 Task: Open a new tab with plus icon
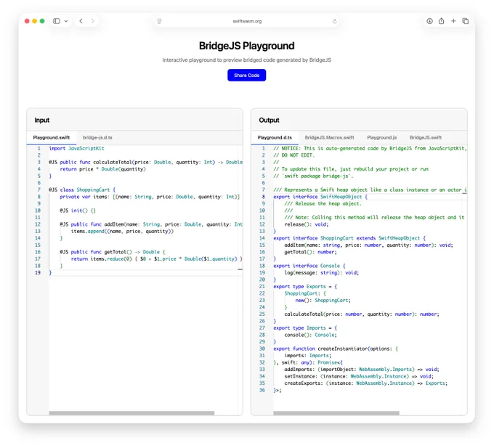[453, 21]
